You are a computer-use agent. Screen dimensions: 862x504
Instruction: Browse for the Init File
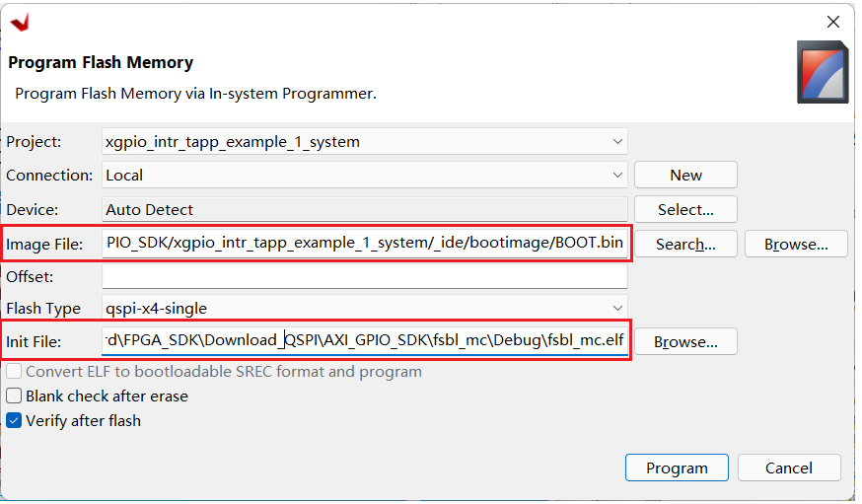(685, 342)
